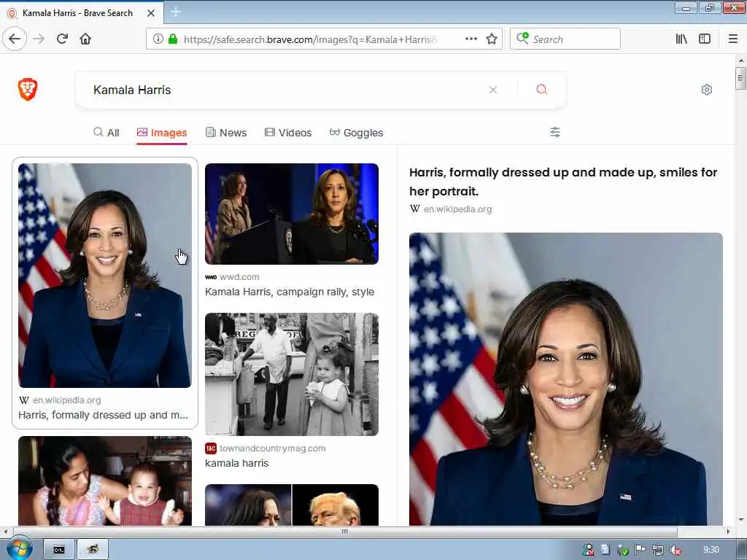Submit search with magnifier icon

pyautogui.click(x=542, y=90)
